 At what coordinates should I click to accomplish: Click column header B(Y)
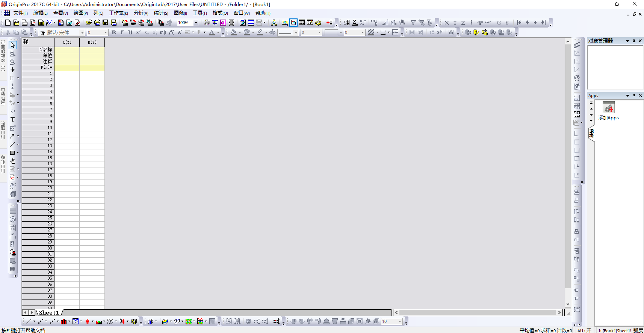tap(92, 43)
